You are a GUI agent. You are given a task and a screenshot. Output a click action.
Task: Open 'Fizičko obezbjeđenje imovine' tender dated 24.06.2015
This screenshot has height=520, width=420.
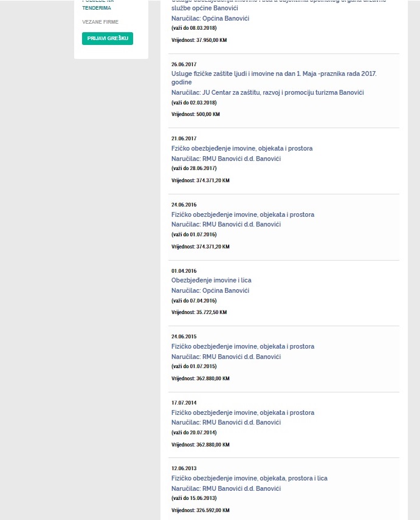pos(243,346)
